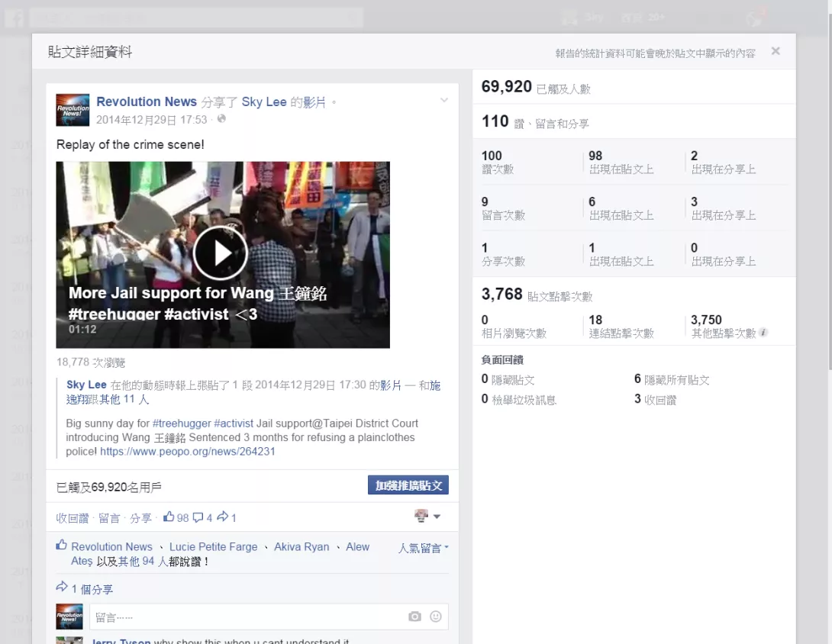
Task: Close the post details dialog
Action: tap(776, 51)
